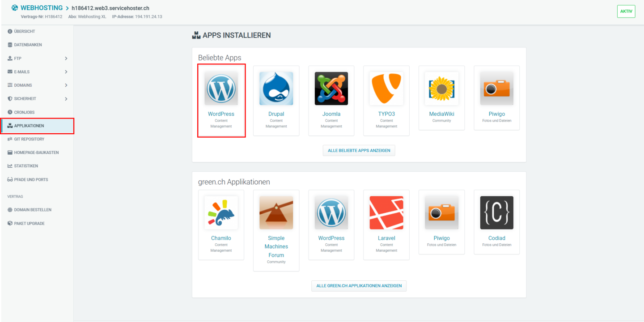This screenshot has height=322, width=644.
Task: Click the Übersicht info icon in sidebar
Action: (10, 31)
